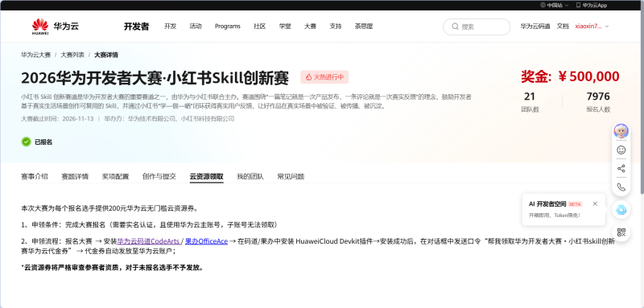The image size is (644, 308).
Task: Click the phone contact icon
Action: tap(621, 187)
